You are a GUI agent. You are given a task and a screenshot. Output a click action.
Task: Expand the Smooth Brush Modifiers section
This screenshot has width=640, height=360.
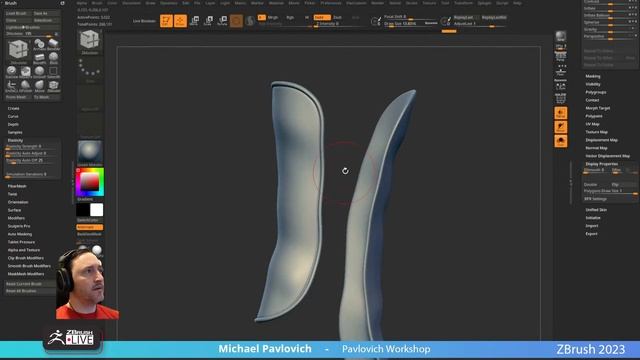click(x=29, y=266)
